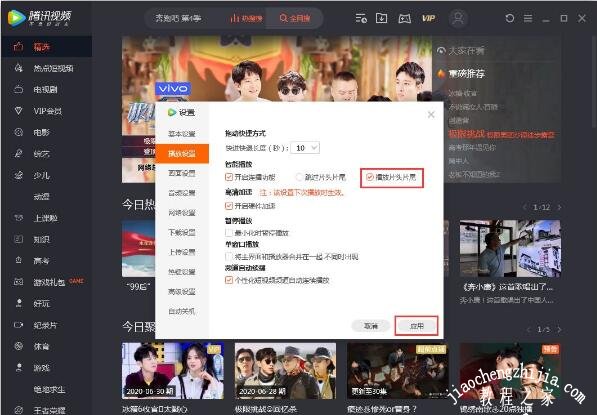
Task: Switch to the 热键设置 settings tab
Action: [x=182, y=272]
